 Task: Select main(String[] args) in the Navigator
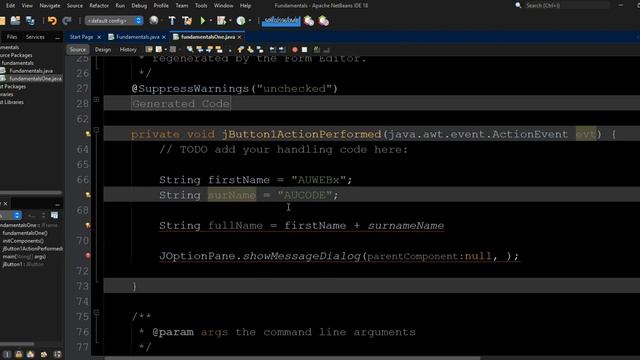pos(24,256)
